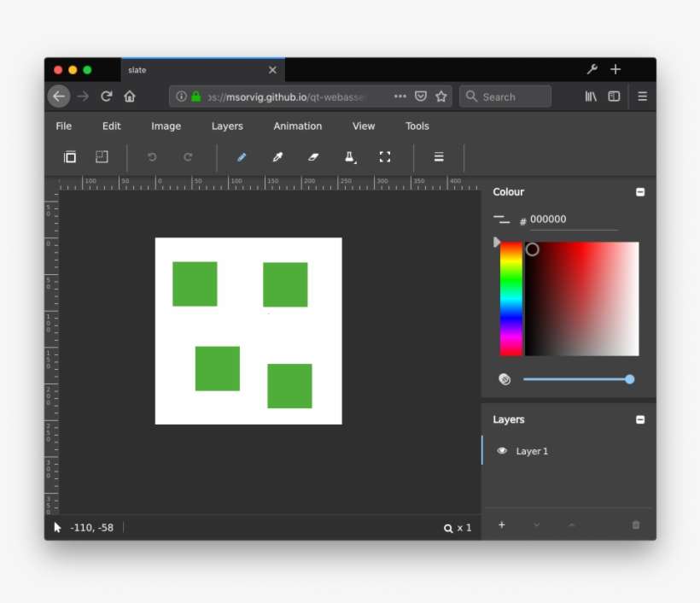Open the Animation menu
Viewport: 700px width, 603px height.
click(297, 126)
